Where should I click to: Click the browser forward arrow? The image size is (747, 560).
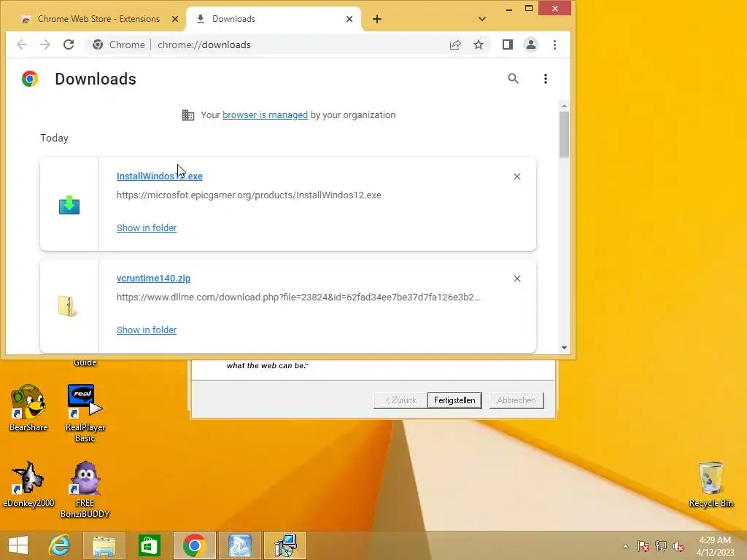click(x=45, y=44)
